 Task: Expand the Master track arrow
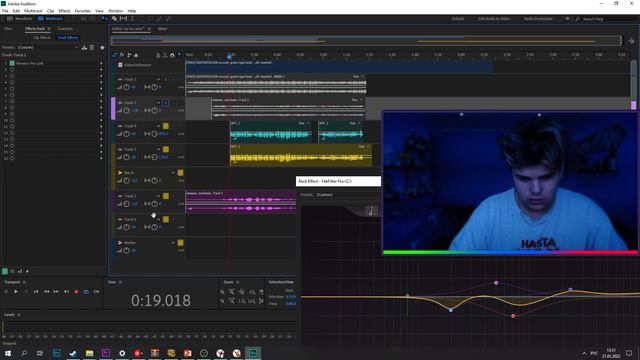pyautogui.click(x=120, y=242)
